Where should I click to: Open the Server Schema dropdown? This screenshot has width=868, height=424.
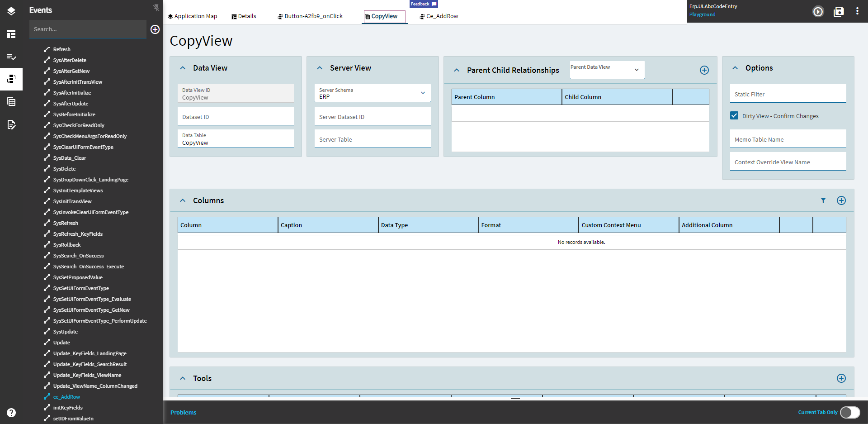pos(373,93)
